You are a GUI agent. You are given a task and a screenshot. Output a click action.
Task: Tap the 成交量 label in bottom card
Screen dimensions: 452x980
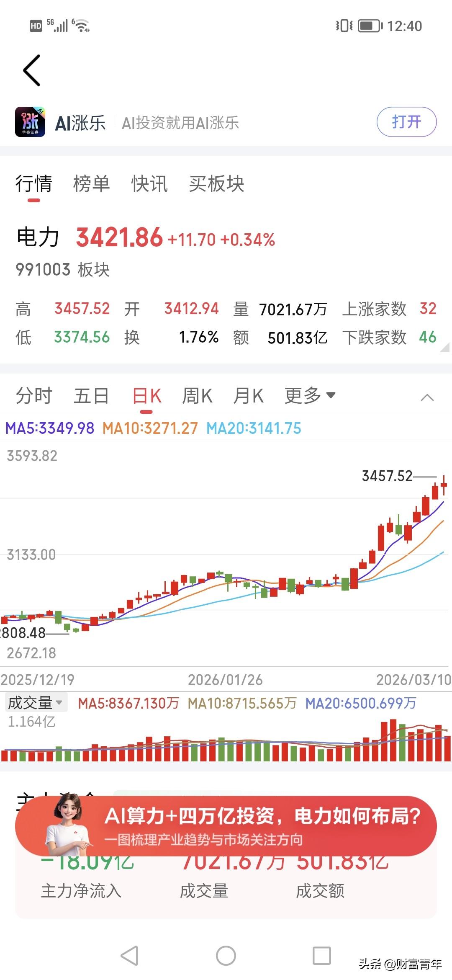tap(204, 891)
